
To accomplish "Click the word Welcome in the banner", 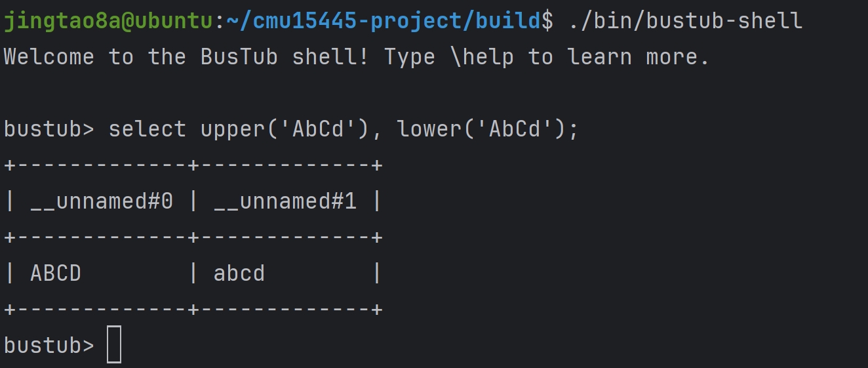I will [49, 57].
